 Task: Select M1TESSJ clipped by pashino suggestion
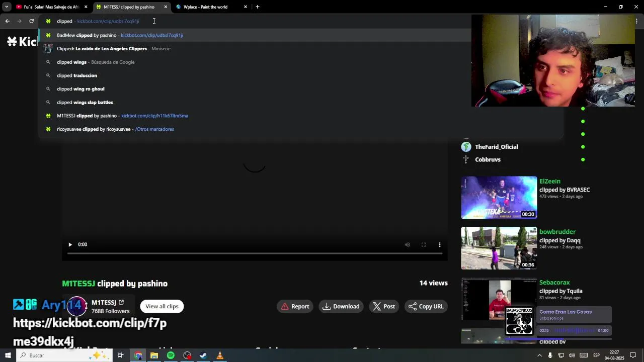(x=301, y=116)
